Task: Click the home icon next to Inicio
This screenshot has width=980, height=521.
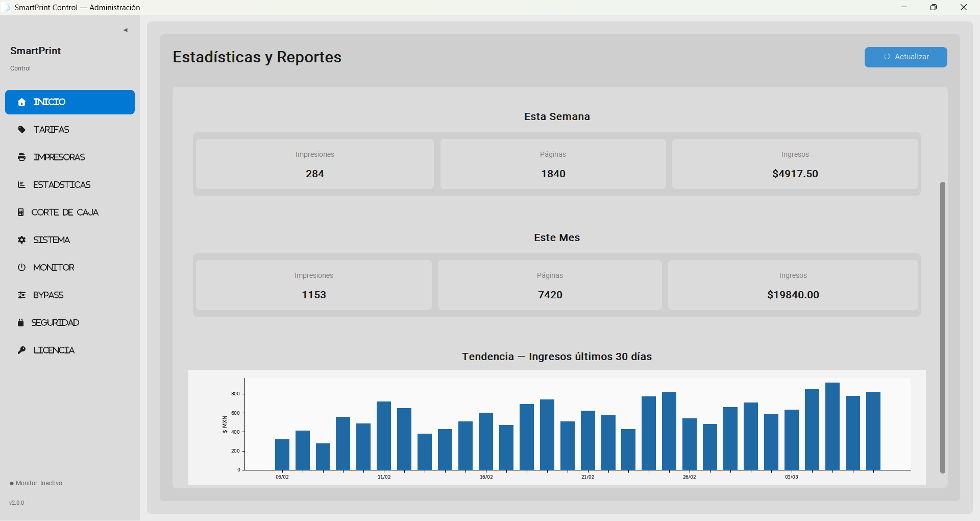Action: tap(21, 102)
